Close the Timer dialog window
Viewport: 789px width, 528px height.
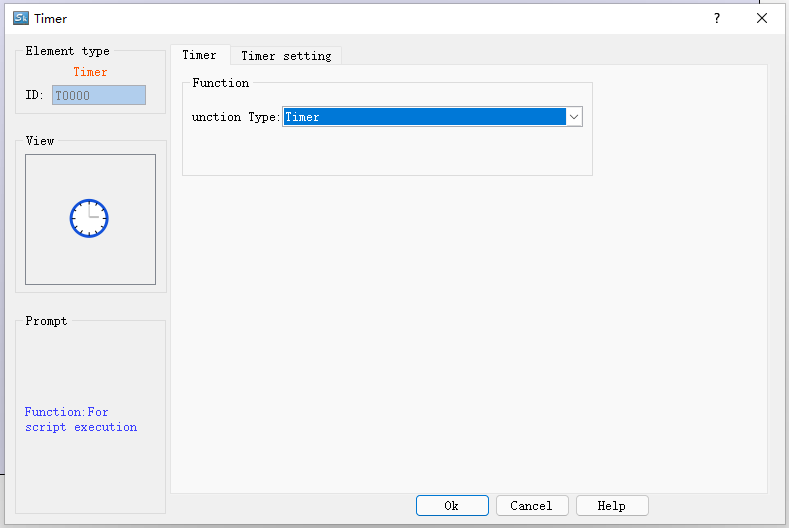tap(762, 18)
